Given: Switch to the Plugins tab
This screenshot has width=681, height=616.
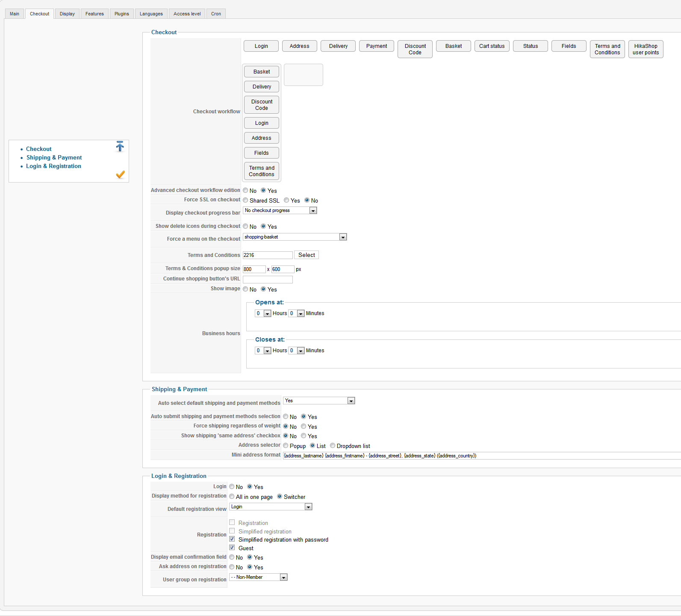Looking at the screenshot, I should [x=121, y=14].
